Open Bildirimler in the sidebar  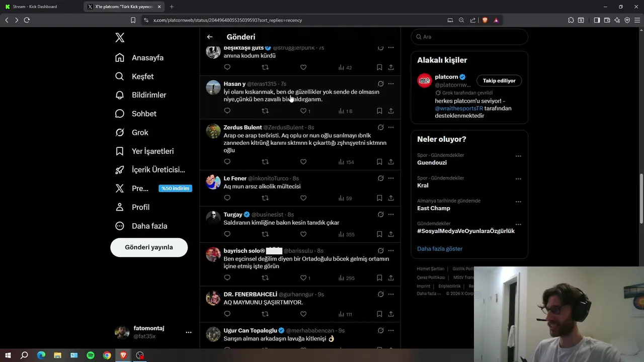click(141, 95)
